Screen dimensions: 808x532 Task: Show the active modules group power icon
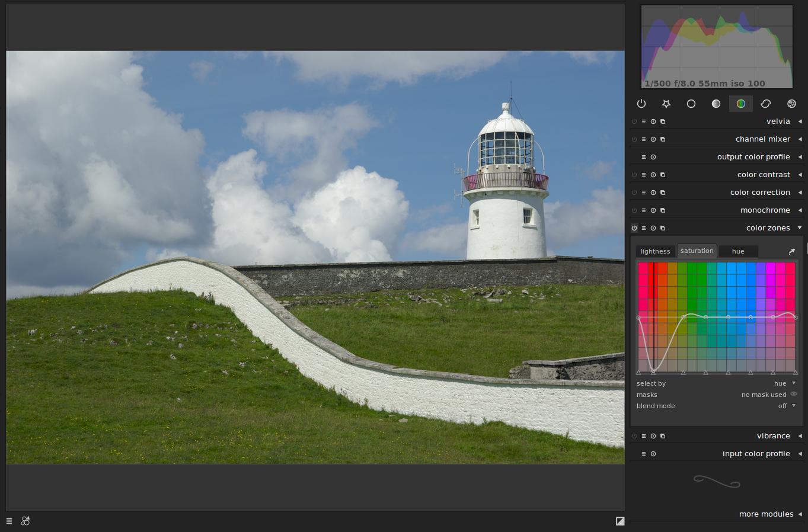(641, 104)
